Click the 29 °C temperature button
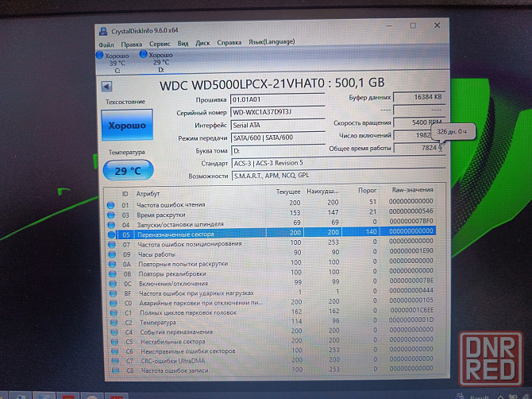The image size is (532, 399). coord(125,171)
